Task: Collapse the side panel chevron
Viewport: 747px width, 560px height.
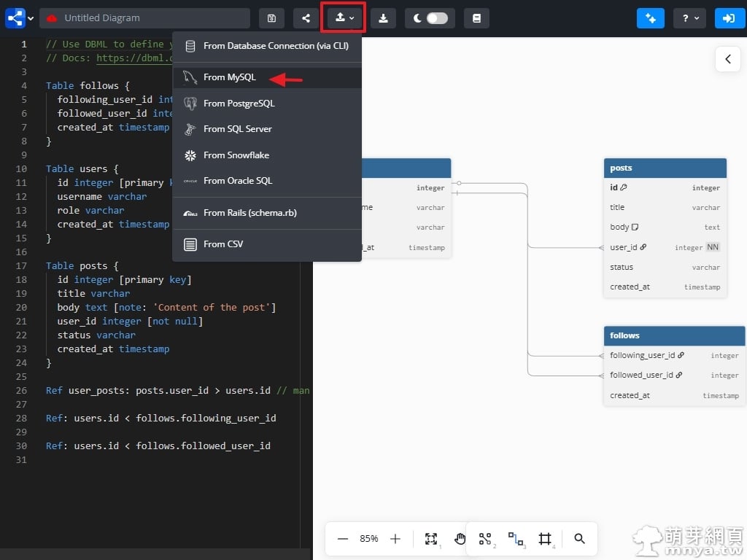Action: 727,59
